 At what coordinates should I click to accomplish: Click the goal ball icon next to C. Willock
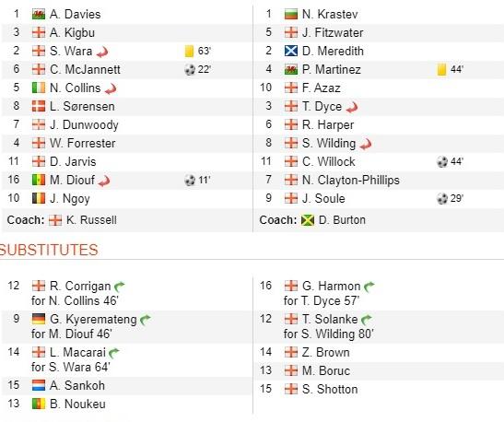[442, 161]
